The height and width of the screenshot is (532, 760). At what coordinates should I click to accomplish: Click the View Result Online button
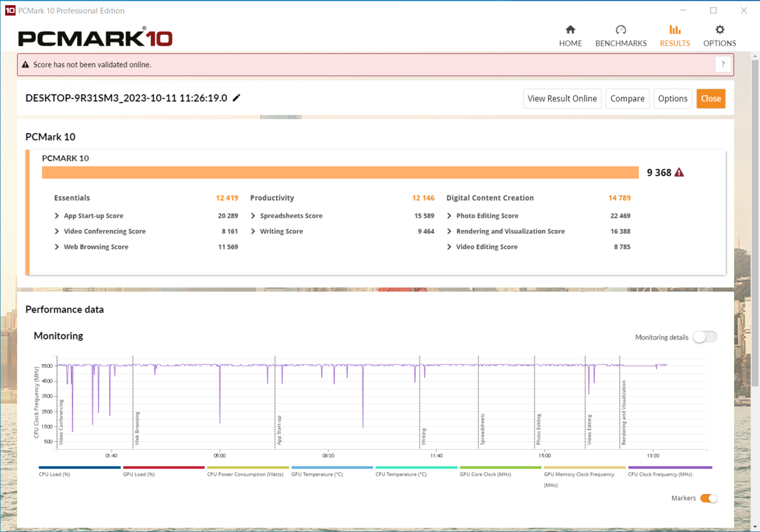tap(562, 99)
